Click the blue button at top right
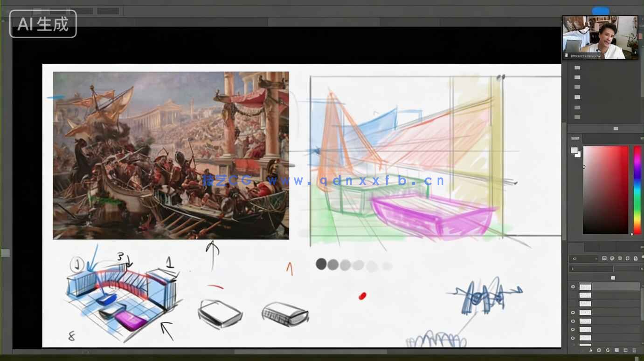 [x=601, y=11]
